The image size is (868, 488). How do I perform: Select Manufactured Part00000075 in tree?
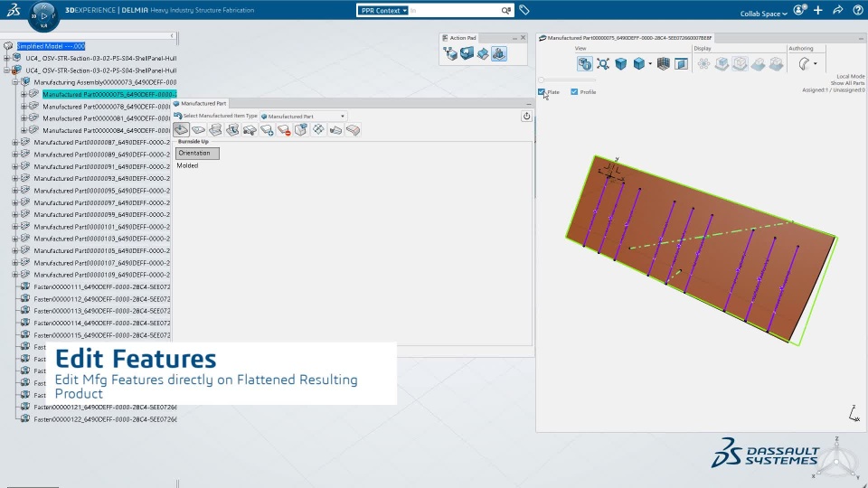(x=109, y=95)
